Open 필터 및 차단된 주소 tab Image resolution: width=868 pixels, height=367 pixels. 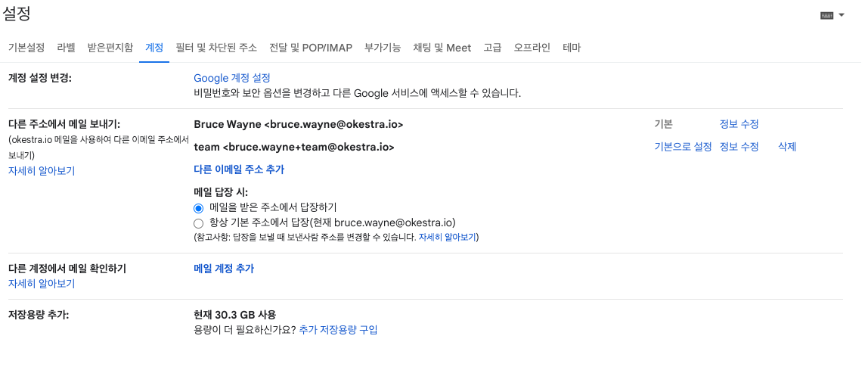216,48
